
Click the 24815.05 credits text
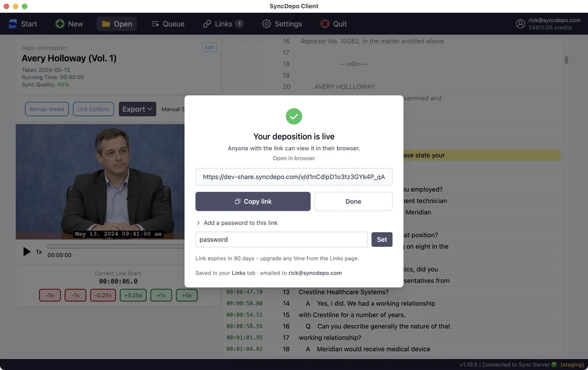tap(550, 28)
